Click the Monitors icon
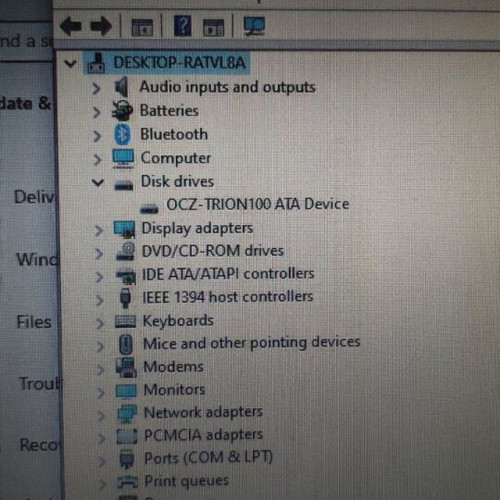Screen dimensions: 500x500 click(126, 391)
